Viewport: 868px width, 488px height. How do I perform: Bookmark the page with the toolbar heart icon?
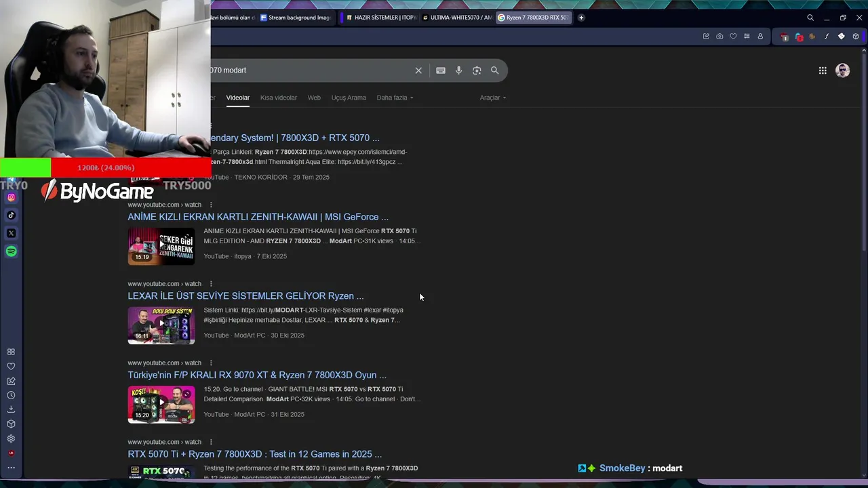[733, 37]
